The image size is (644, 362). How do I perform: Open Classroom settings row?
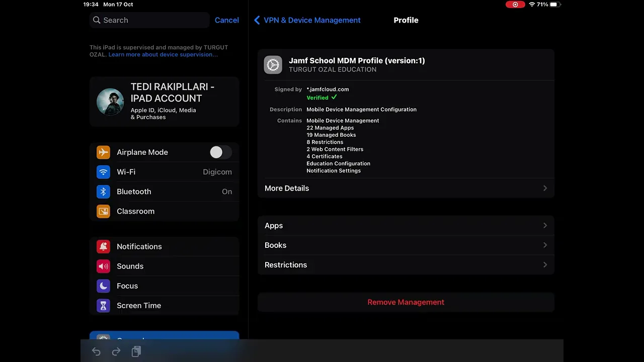click(165, 211)
